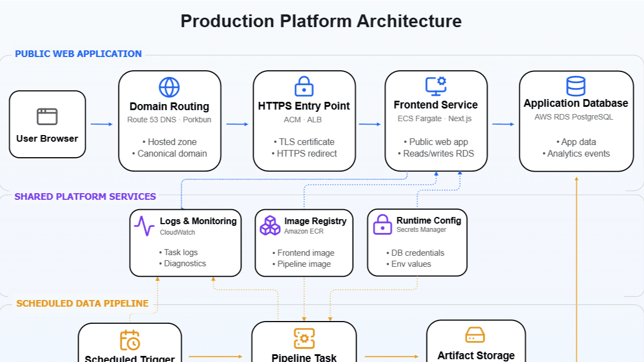Select the Hosted zone bullet
Screen dimensions: 644x362
pos(169,142)
